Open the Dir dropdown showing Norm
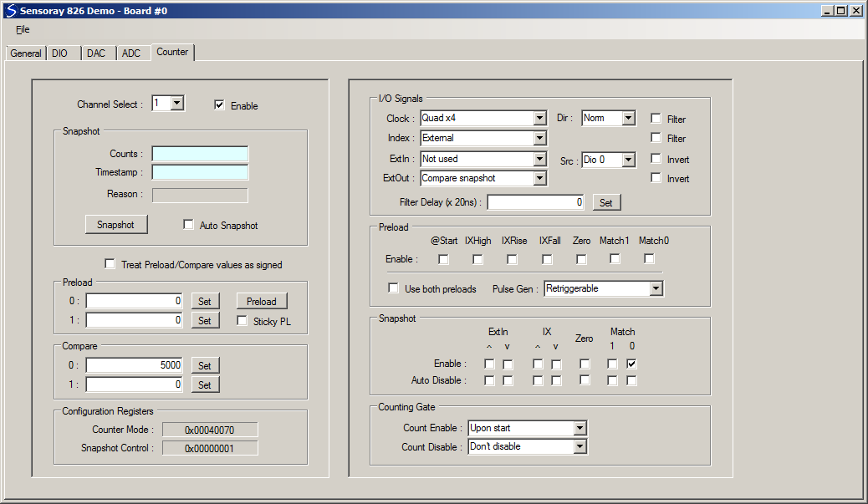 [609, 118]
